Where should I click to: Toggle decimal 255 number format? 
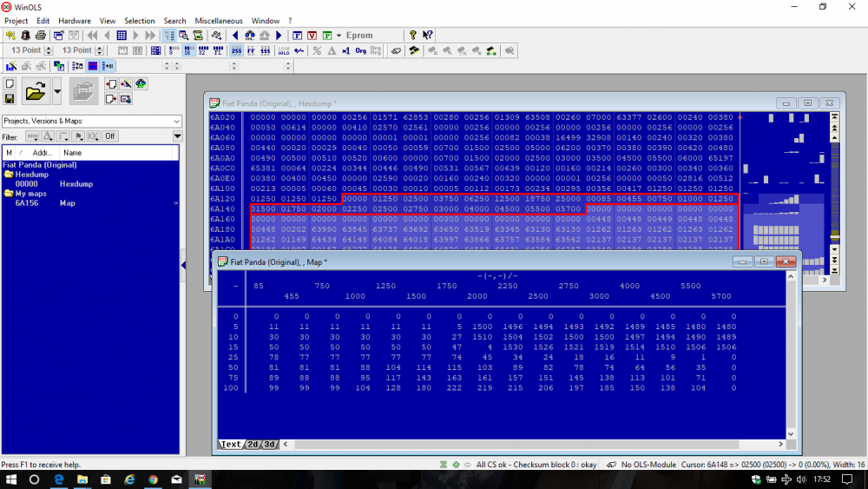(x=236, y=51)
